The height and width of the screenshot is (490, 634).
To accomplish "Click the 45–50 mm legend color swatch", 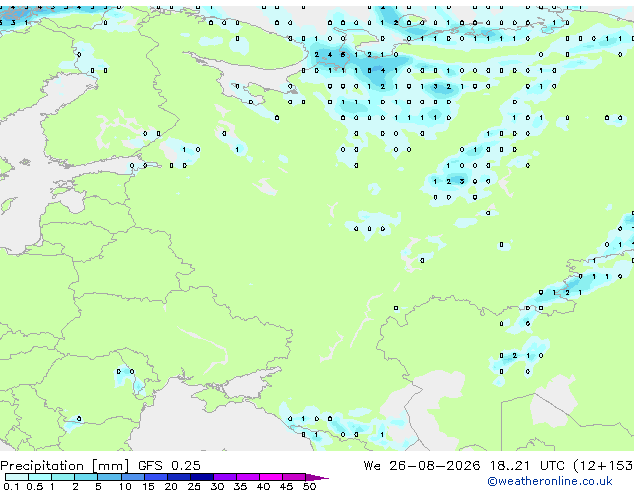I will click(x=294, y=477).
